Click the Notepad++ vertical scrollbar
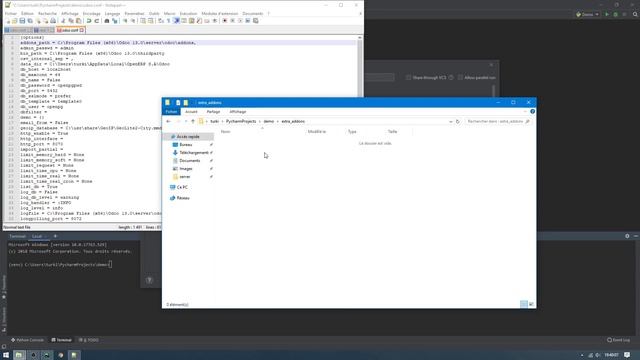 tap(360, 68)
